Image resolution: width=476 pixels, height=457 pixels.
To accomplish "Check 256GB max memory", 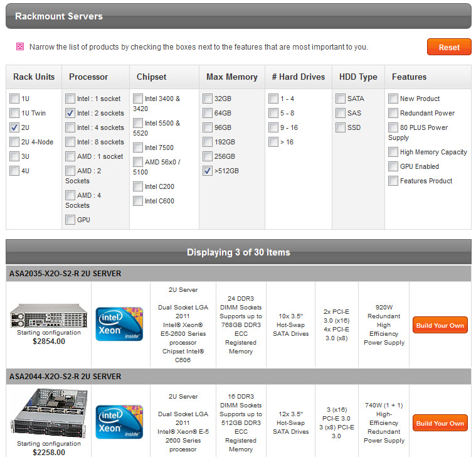I will tap(208, 156).
